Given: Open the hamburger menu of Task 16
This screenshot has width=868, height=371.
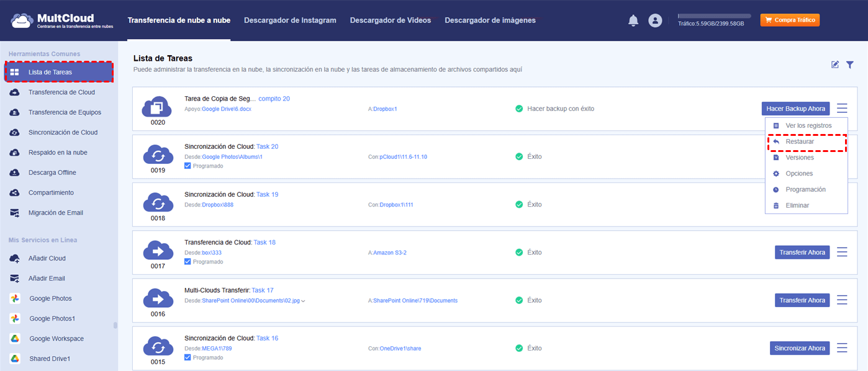Looking at the screenshot, I should coord(842,348).
